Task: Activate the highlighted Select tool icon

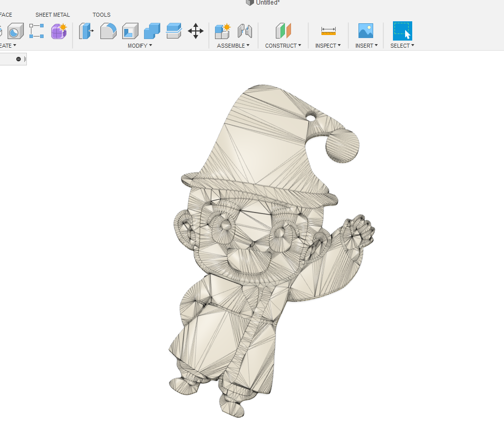Action: [x=403, y=31]
